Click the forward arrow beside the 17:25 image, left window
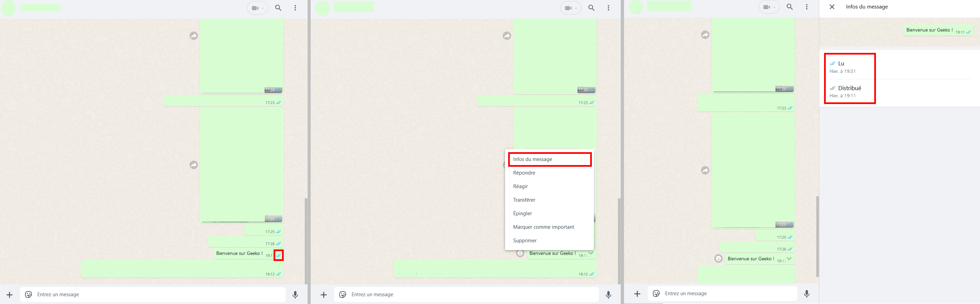Viewport: 980px width, 304px height. 194,165
